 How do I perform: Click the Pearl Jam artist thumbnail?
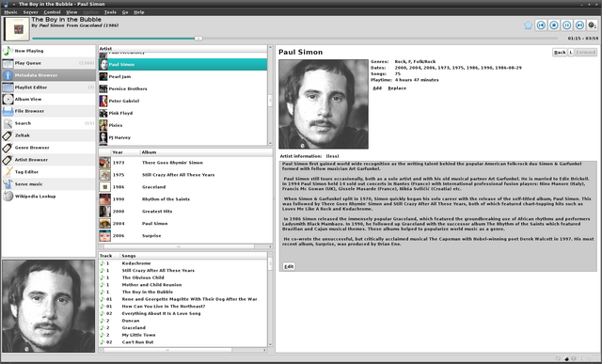[103, 76]
